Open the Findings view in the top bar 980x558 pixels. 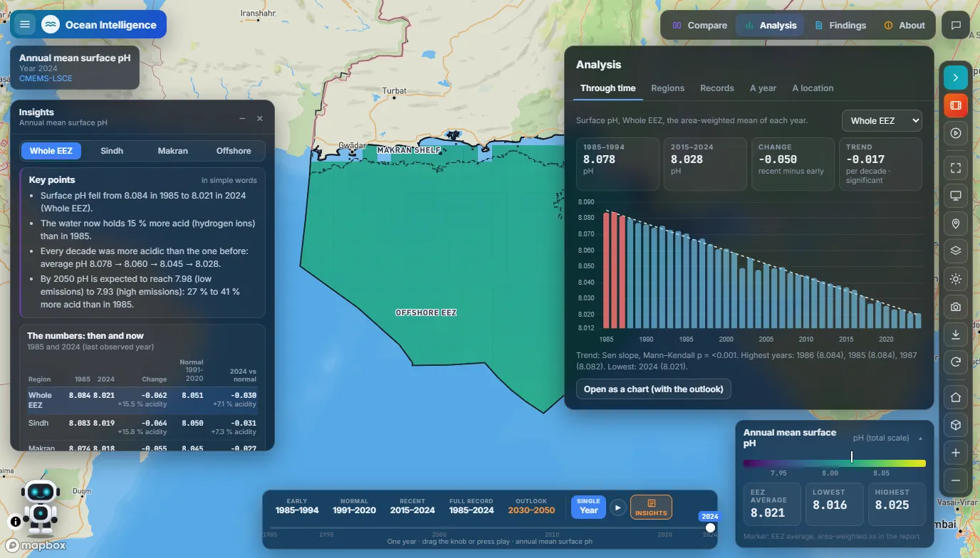(840, 26)
